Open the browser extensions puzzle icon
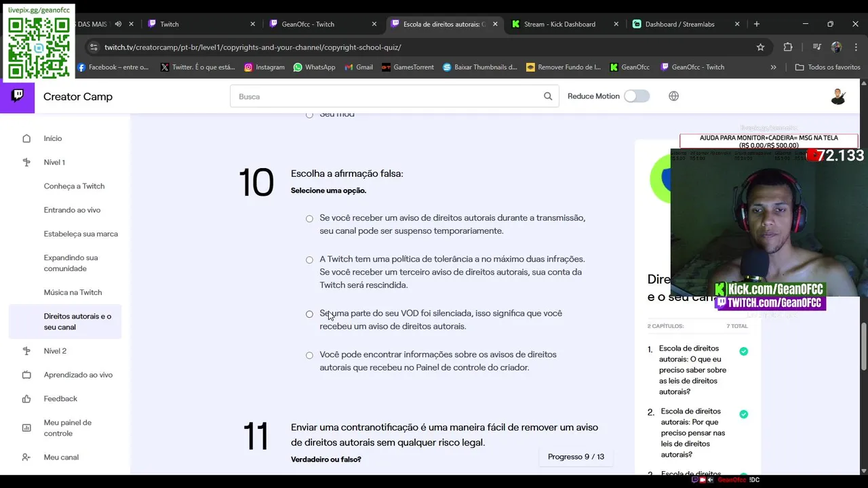868x488 pixels. click(788, 47)
